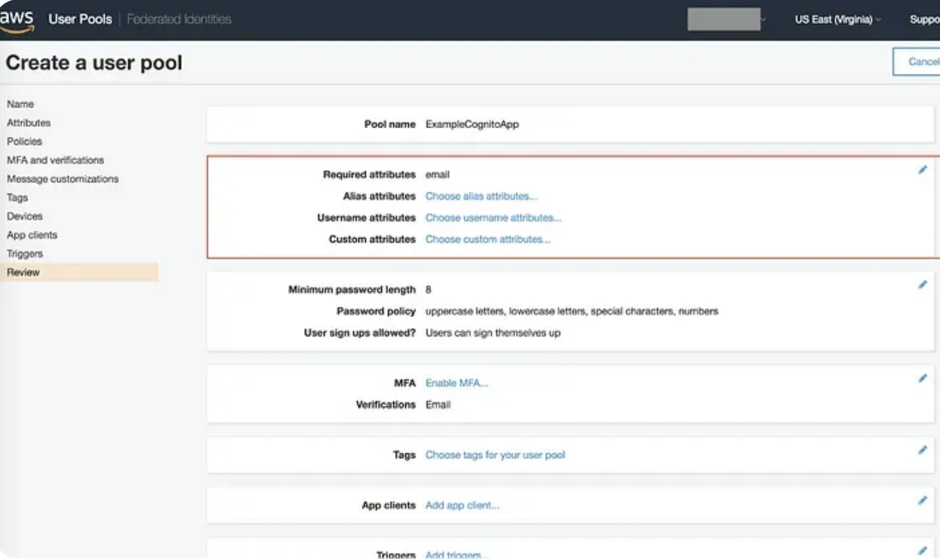Select MFA and verifications sidebar item
Image resolution: width=940 pixels, height=560 pixels.
point(55,160)
